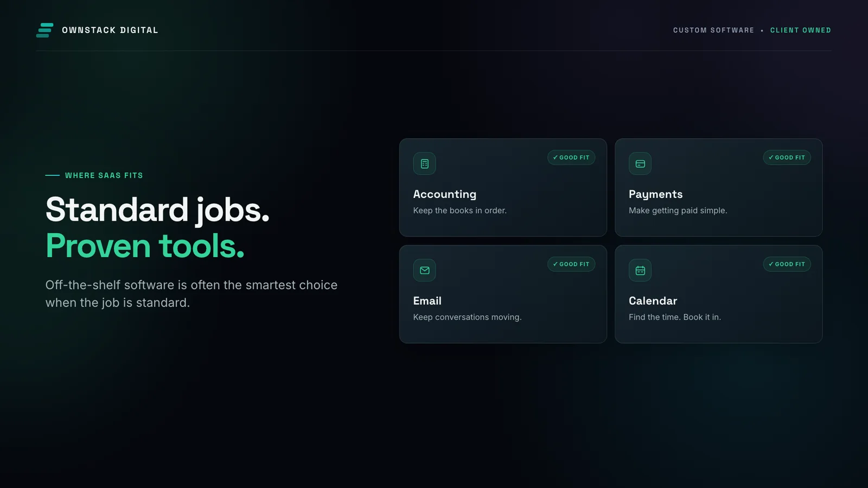Click the Off-the-shelf software paragraph
This screenshot has height=488, width=868.
(192, 294)
